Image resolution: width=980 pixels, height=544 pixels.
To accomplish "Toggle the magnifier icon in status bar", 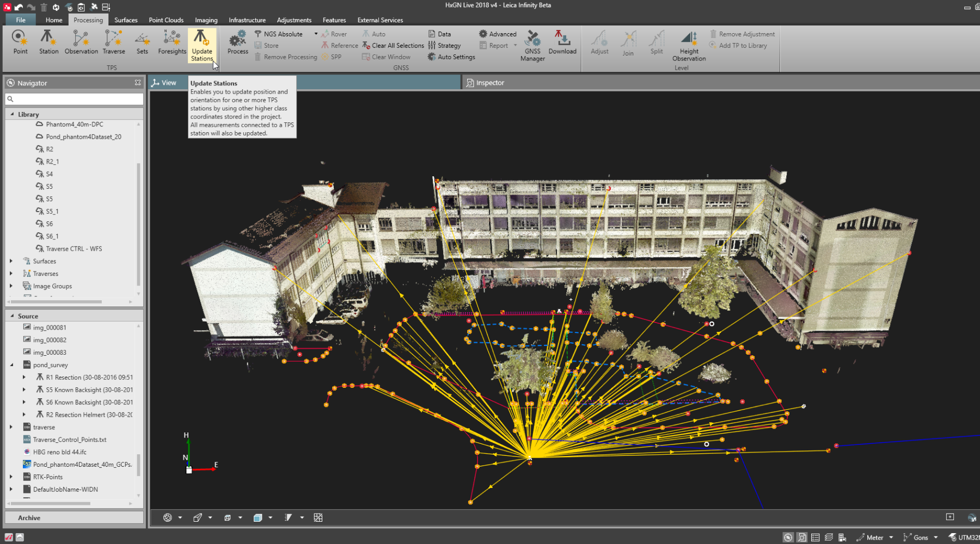I will (x=801, y=537).
